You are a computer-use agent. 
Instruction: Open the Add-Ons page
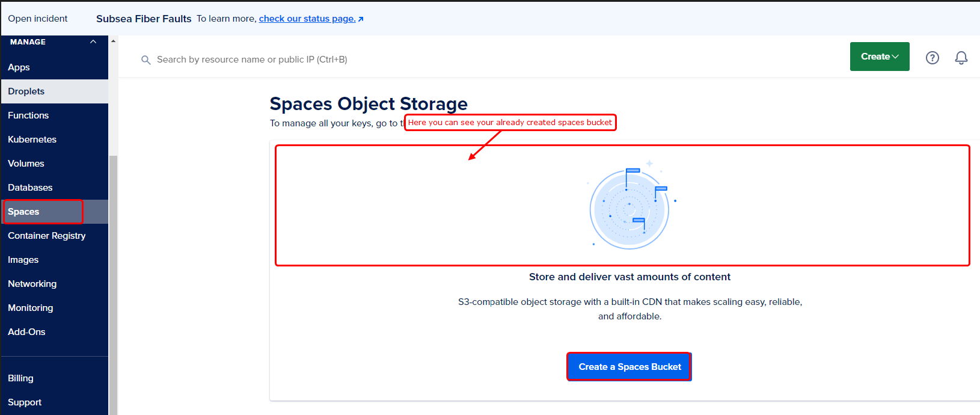pyautogui.click(x=27, y=332)
